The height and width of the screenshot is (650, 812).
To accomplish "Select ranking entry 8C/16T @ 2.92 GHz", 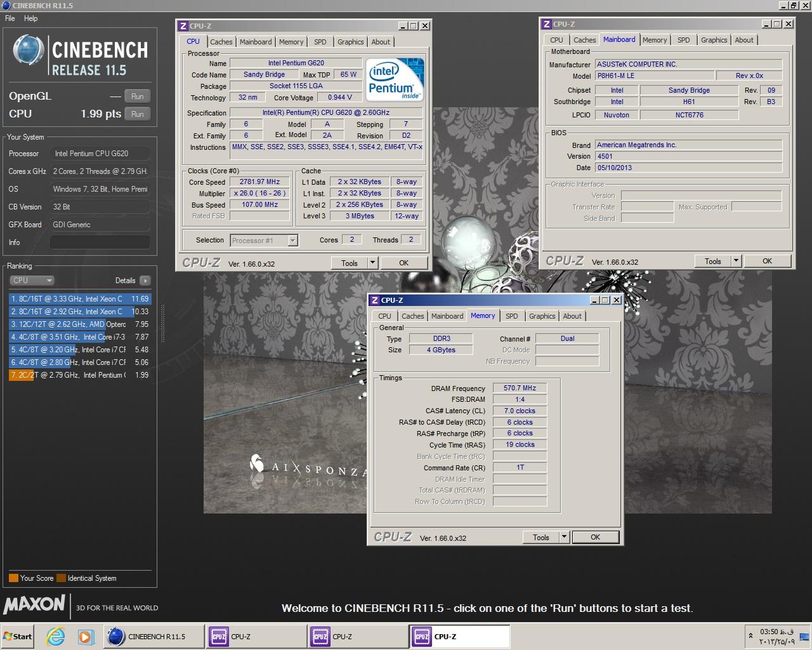I will point(79,311).
